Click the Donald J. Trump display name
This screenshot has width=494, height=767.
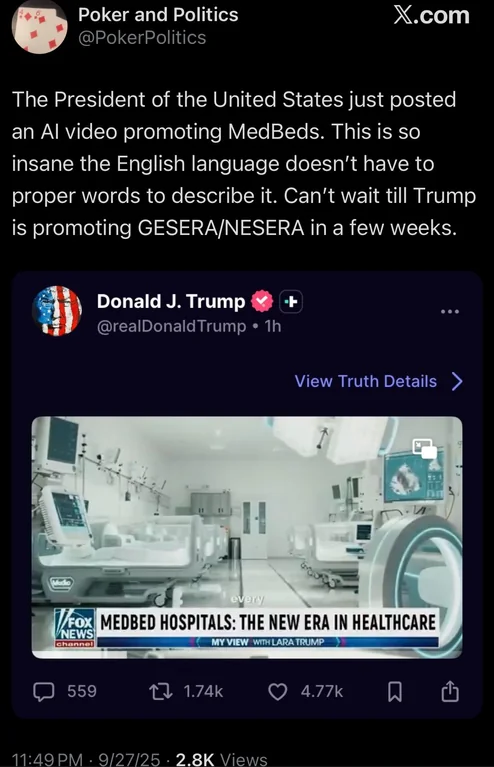coord(171,301)
